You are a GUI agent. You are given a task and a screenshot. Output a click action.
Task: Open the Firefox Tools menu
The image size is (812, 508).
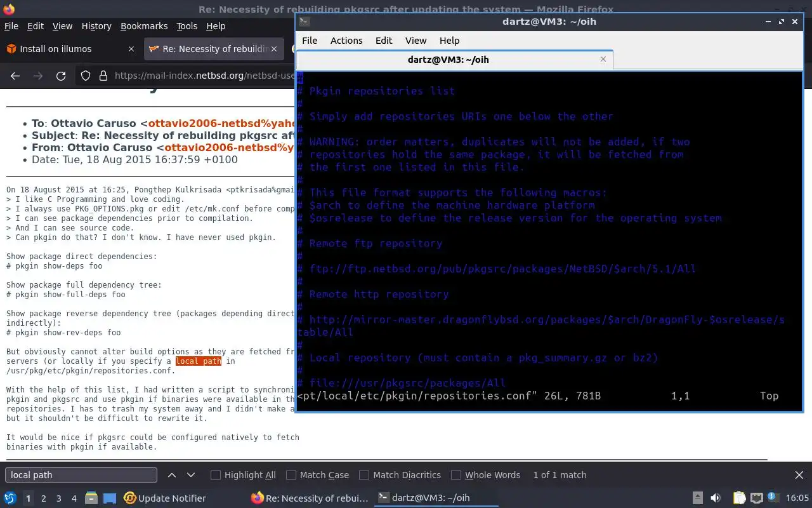pos(187,26)
